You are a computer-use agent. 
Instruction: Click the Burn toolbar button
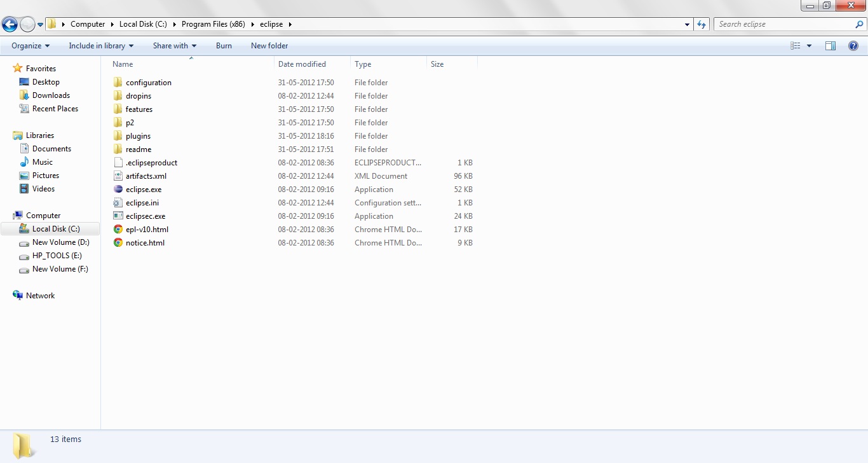(224, 46)
